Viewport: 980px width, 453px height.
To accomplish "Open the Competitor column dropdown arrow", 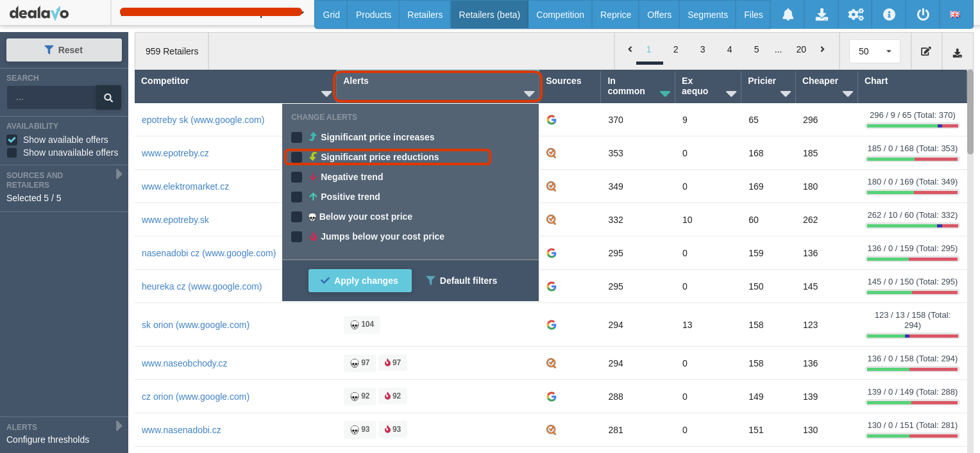I will [326, 94].
